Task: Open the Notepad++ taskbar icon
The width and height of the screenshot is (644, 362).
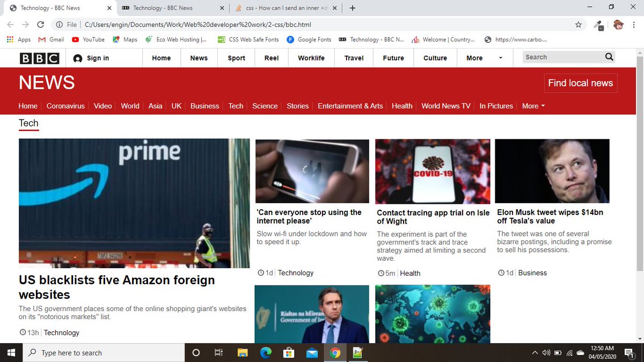Action: pos(357,352)
